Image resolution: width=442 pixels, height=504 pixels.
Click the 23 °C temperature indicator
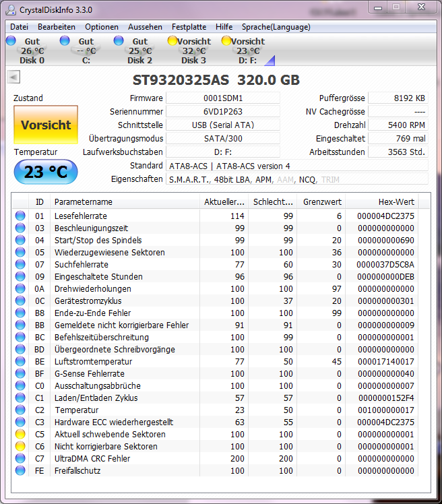pos(46,172)
